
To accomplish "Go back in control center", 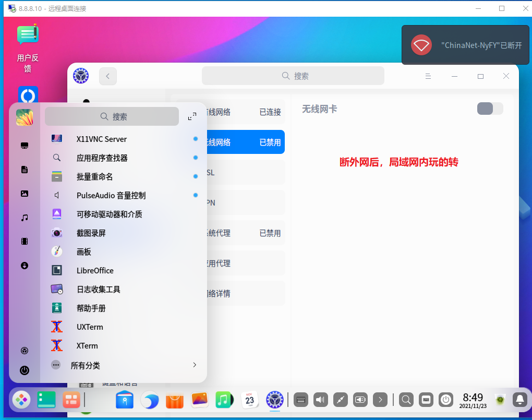I will click(108, 76).
